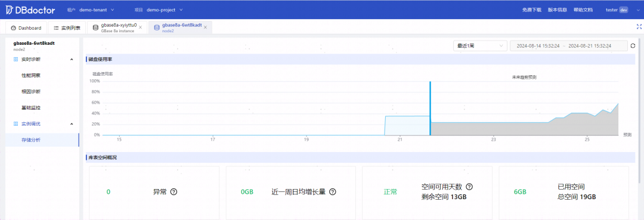The width and height of the screenshot is (644, 220).
Task: Open the 帮助文档 link
Action: tap(583, 10)
